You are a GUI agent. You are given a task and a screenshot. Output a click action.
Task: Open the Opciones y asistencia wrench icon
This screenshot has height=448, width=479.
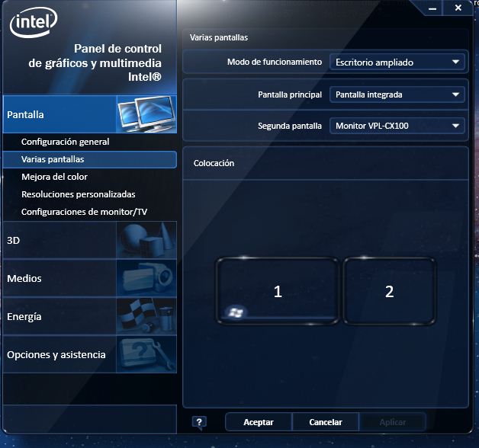(146, 354)
